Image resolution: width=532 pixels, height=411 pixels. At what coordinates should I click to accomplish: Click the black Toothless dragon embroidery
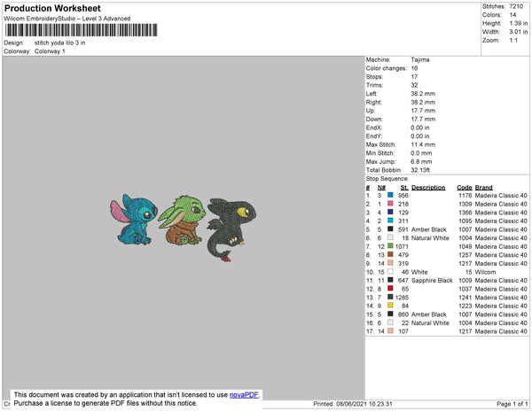[231, 229]
